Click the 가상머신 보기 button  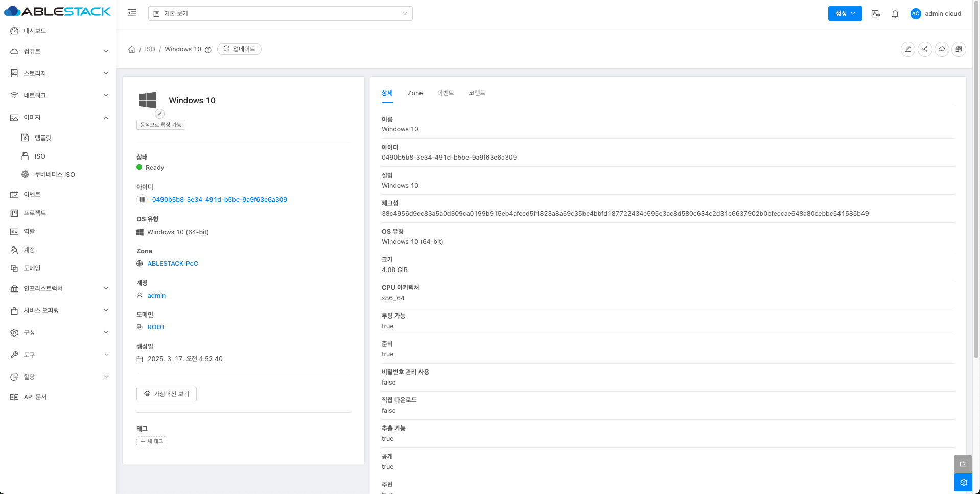click(x=167, y=394)
